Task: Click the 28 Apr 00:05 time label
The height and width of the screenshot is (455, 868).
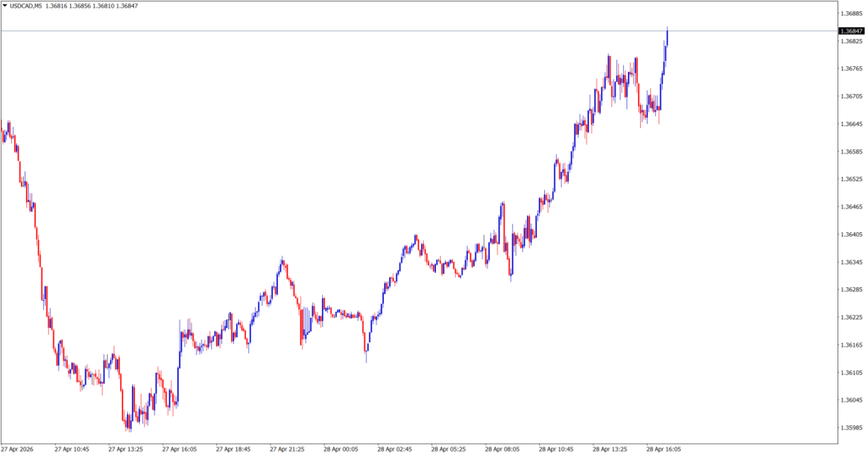Action: (x=341, y=449)
